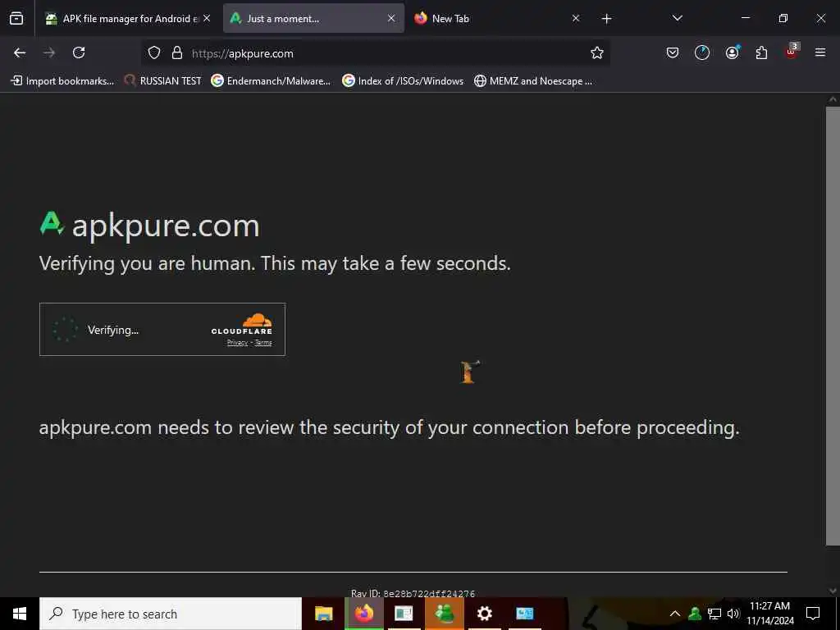
Task: Close the New Tab tab
Action: 576,18
